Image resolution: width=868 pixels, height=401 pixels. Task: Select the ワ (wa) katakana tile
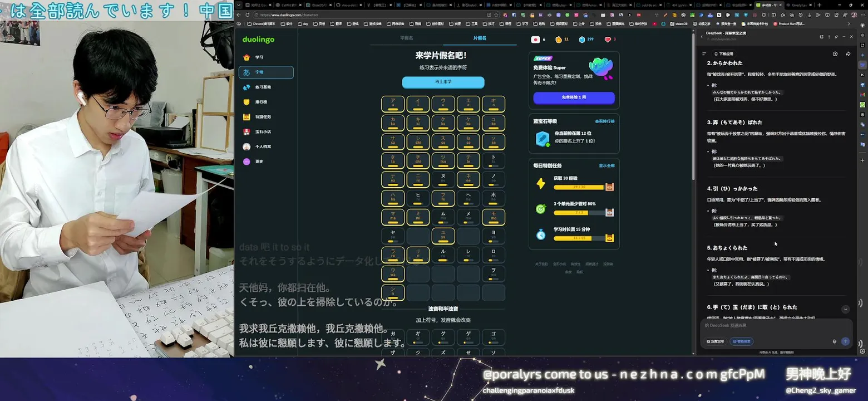tap(393, 273)
